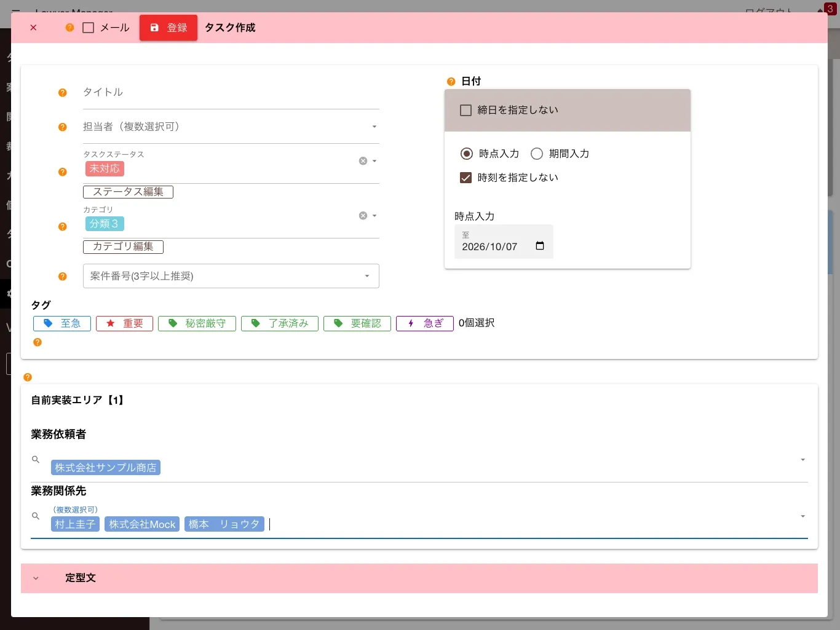Select the 急ぎ tag
The width and height of the screenshot is (840, 630).
click(425, 323)
